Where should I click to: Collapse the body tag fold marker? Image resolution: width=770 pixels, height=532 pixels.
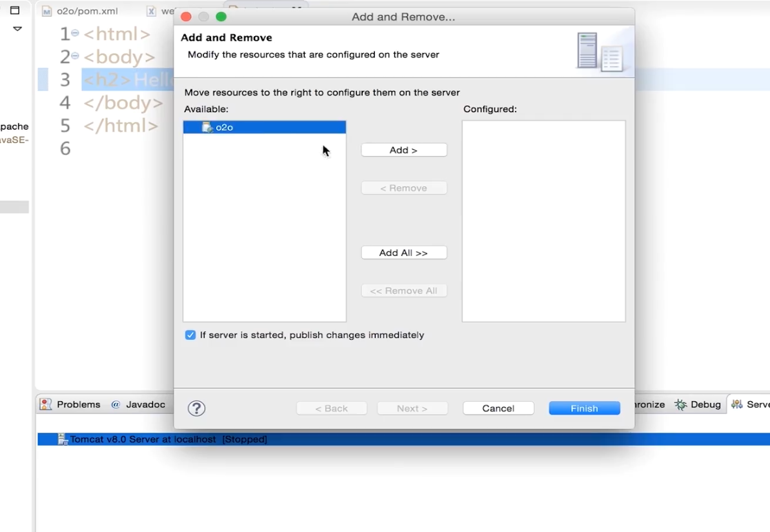(75, 56)
